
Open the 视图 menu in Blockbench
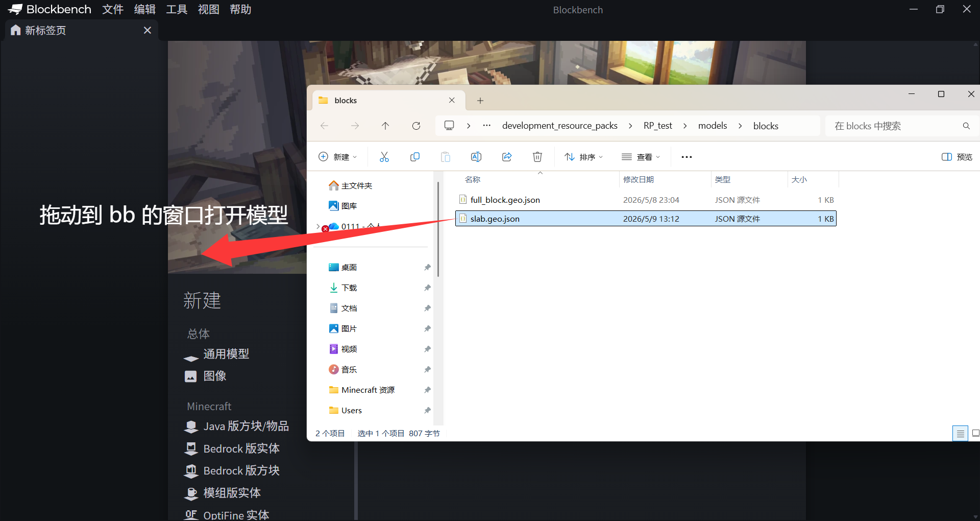click(209, 9)
